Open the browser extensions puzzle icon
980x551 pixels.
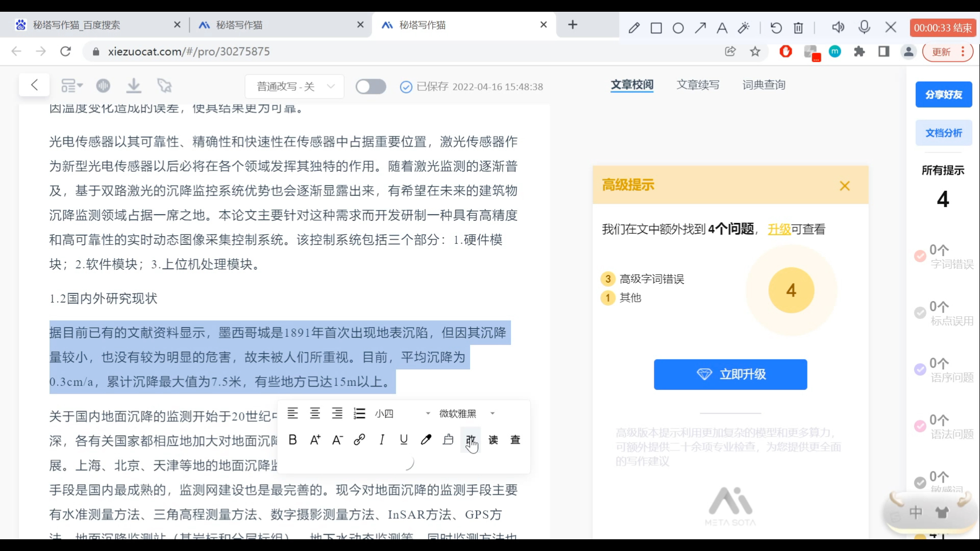click(860, 52)
